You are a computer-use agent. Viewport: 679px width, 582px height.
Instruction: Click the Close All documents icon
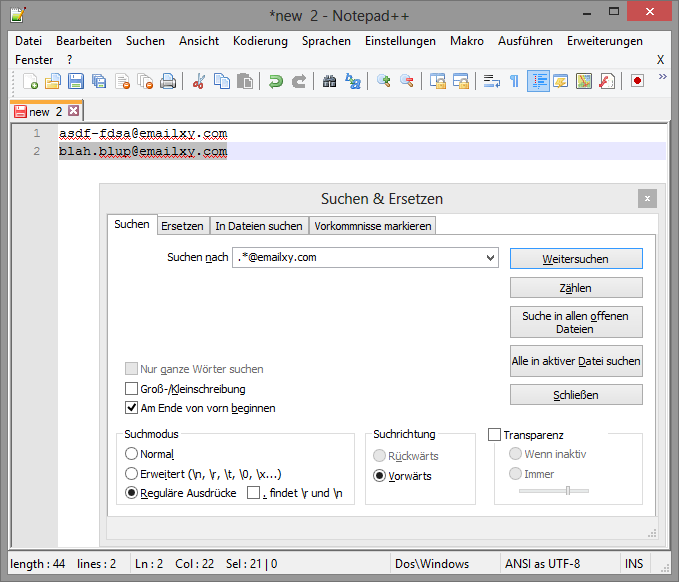pyautogui.click(x=145, y=81)
